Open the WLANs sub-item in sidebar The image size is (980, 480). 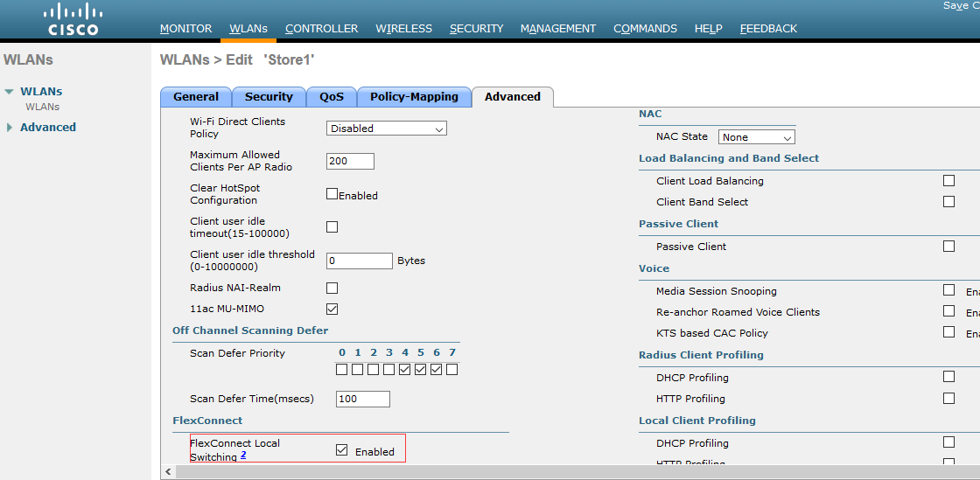pos(43,107)
